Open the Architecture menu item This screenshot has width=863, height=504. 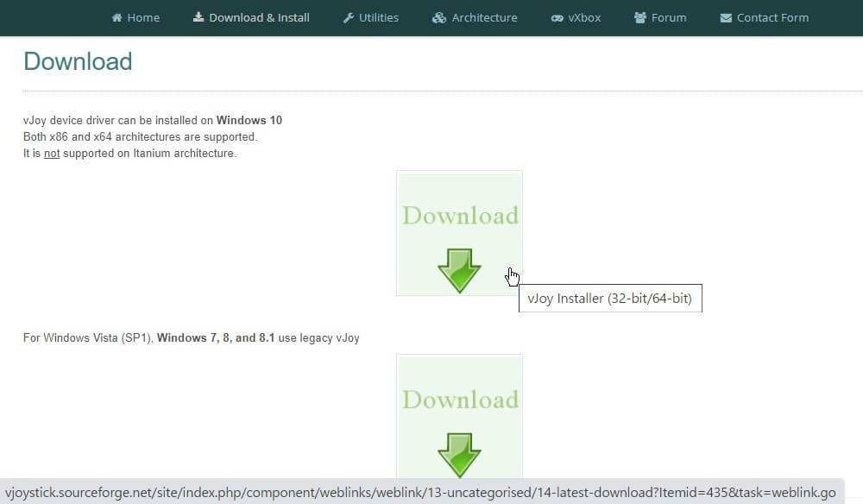[475, 17]
